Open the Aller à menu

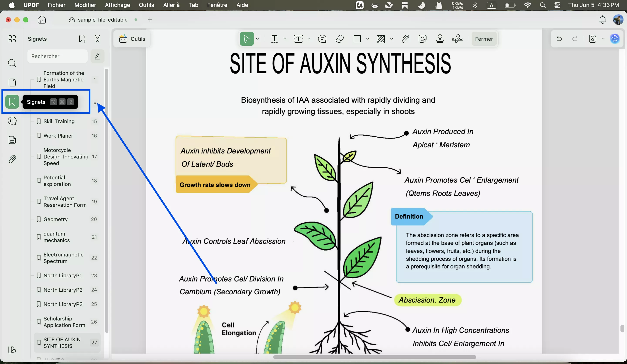[x=171, y=5]
